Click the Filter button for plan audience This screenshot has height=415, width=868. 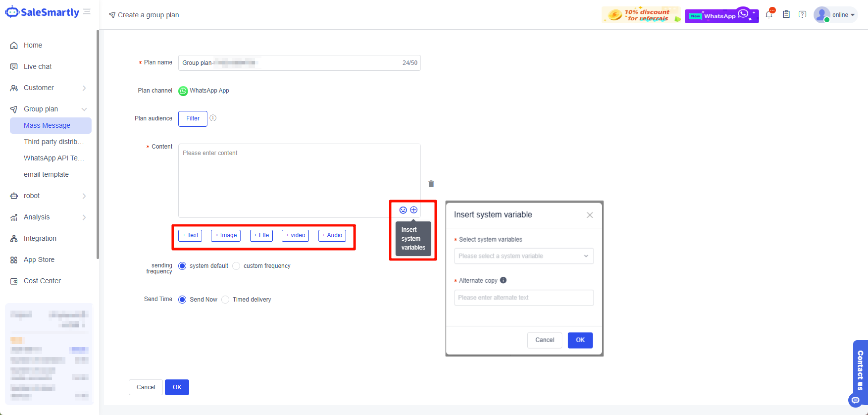[192, 118]
